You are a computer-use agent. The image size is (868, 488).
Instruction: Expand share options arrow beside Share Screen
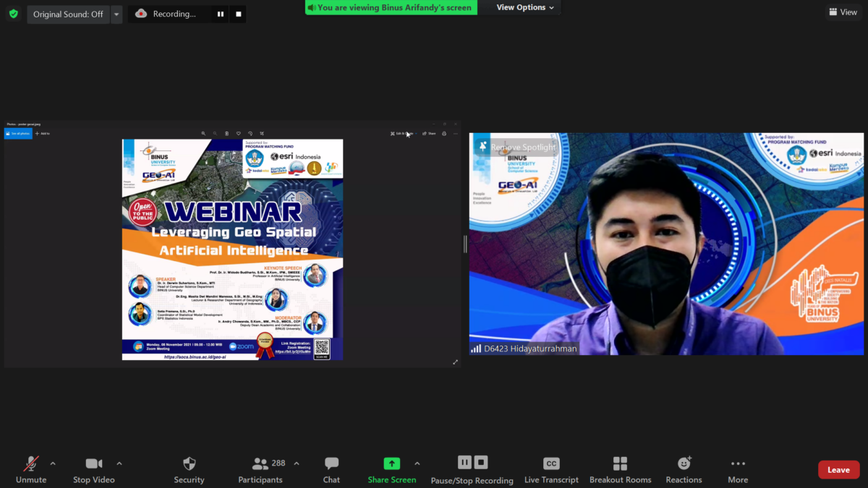pyautogui.click(x=417, y=463)
